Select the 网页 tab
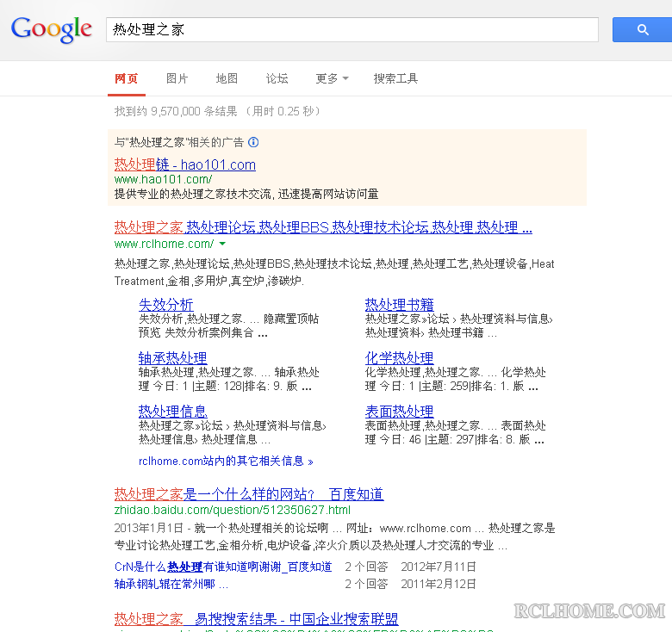This screenshot has width=672, height=632. 127,78
